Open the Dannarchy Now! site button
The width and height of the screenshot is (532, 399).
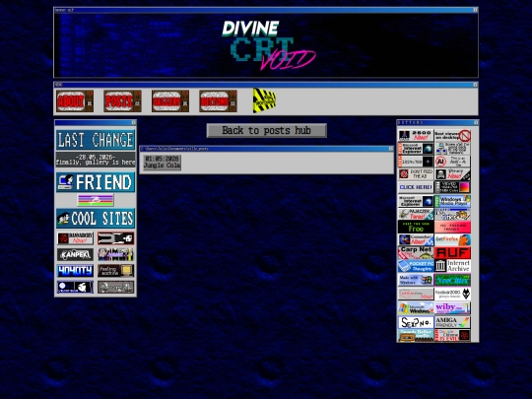(x=75, y=238)
